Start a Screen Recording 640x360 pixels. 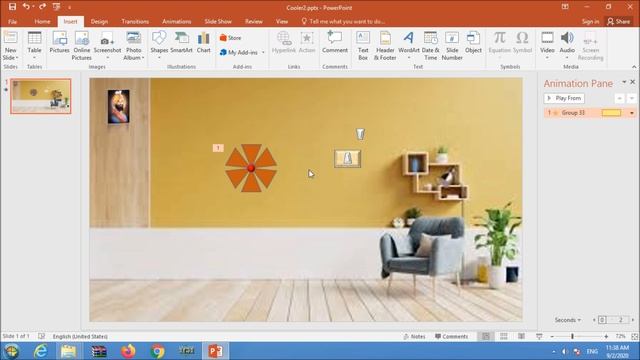tap(590, 46)
